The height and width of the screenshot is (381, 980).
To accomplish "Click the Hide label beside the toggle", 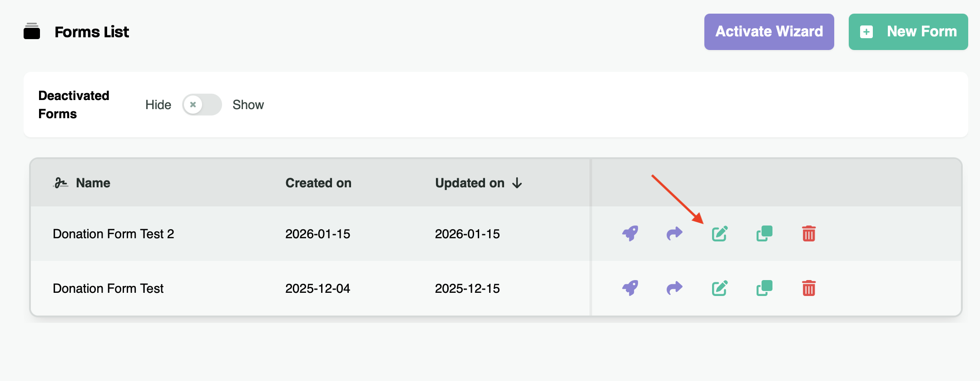I will pos(158,105).
